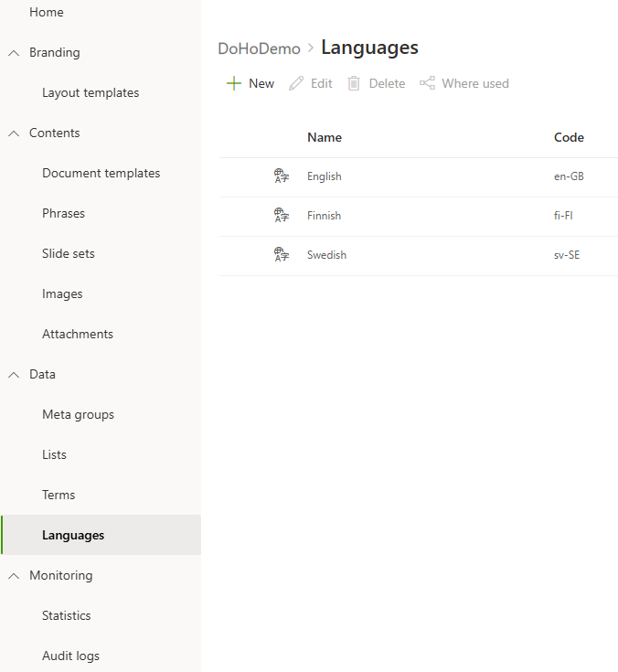Click the language icon beside Swedish
This screenshot has height=672, width=618.
coord(282,255)
